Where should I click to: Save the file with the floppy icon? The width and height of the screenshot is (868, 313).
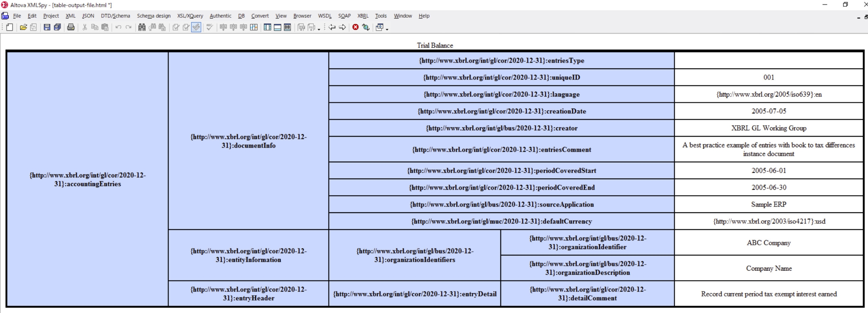[x=47, y=27]
